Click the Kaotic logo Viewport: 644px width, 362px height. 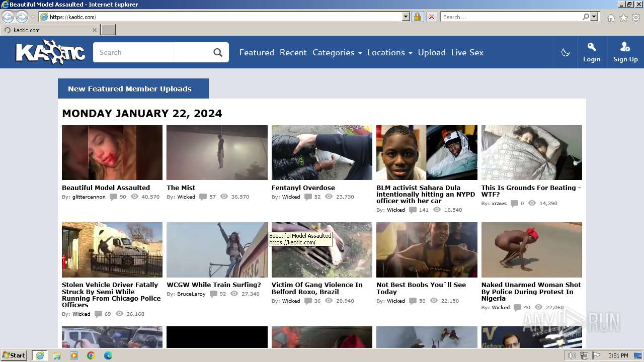pos(50,52)
